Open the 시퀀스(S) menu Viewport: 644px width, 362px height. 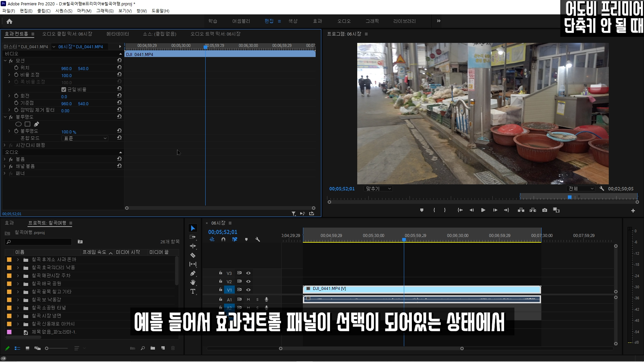pos(64,11)
